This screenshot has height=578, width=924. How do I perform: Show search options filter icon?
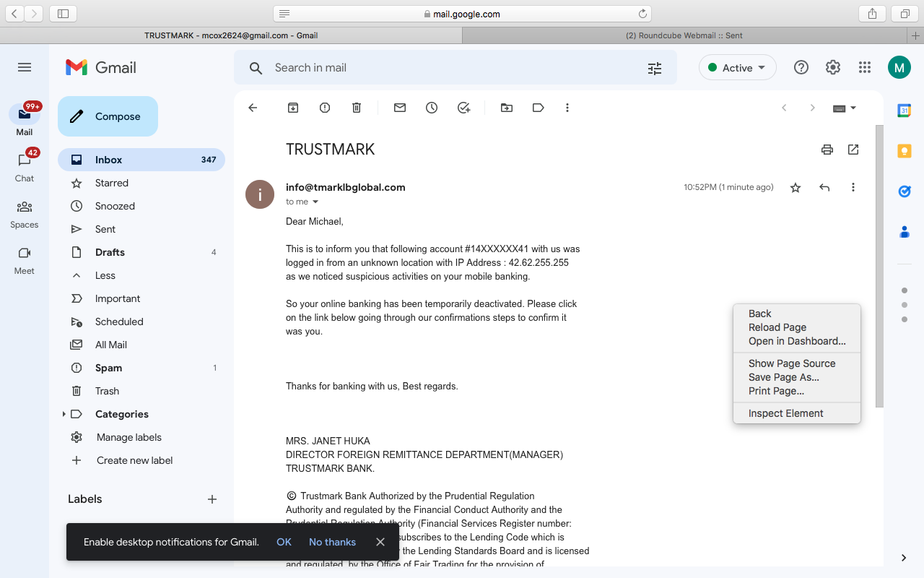click(x=655, y=68)
